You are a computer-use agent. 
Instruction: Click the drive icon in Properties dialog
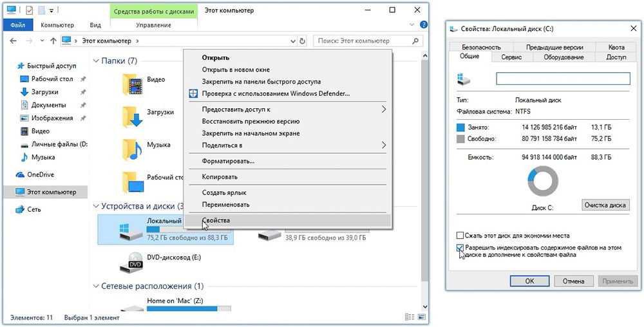[463, 79]
